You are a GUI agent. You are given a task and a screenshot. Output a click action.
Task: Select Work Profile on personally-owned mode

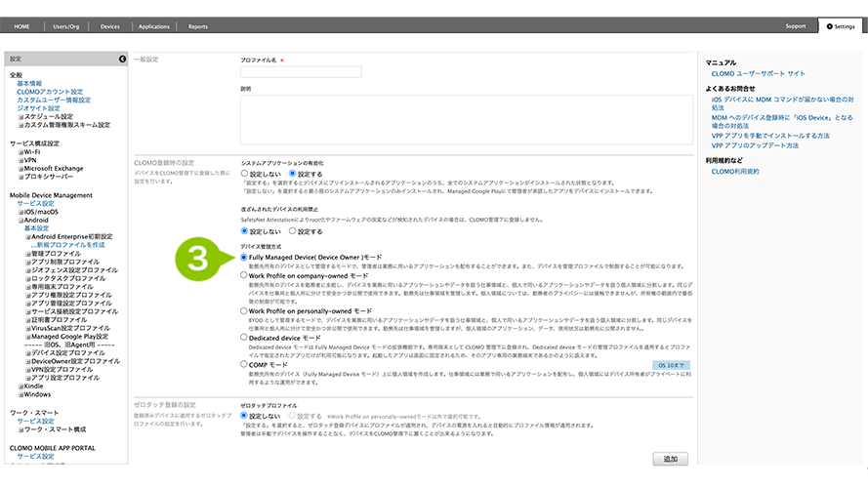pyautogui.click(x=243, y=311)
